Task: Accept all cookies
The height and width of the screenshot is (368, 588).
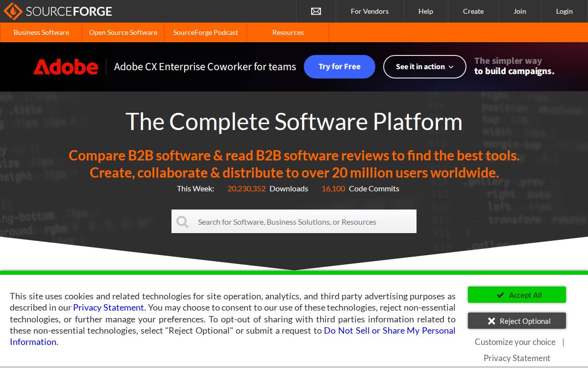Action: point(517,295)
